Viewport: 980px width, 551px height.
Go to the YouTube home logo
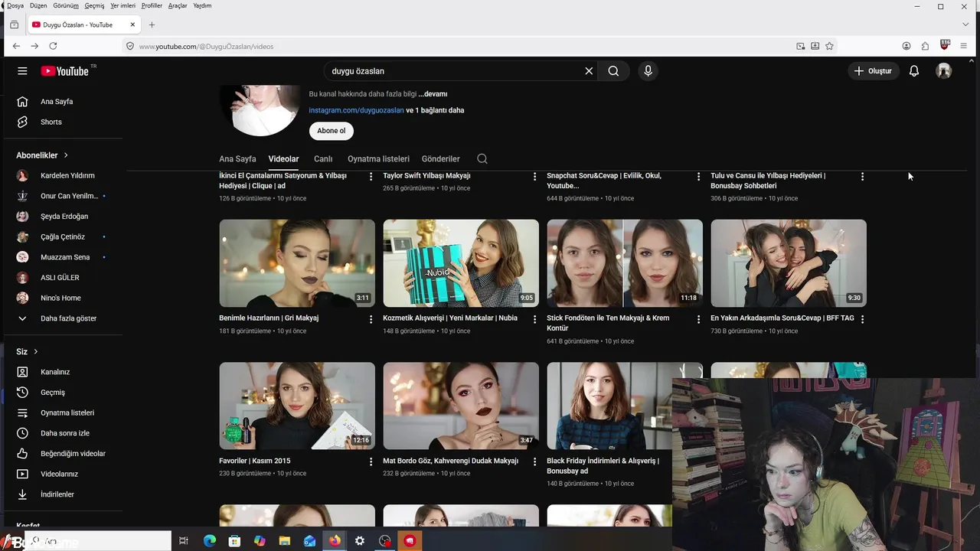[65, 71]
